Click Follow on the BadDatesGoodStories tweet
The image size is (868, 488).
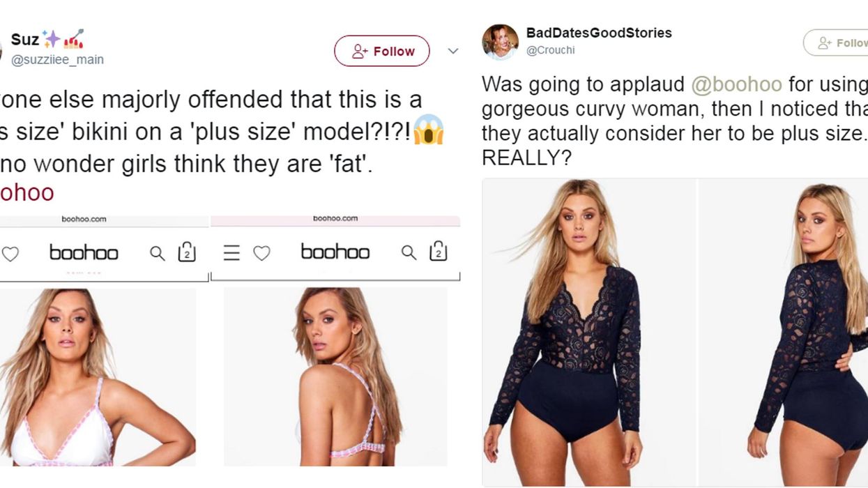click(840, 43)
